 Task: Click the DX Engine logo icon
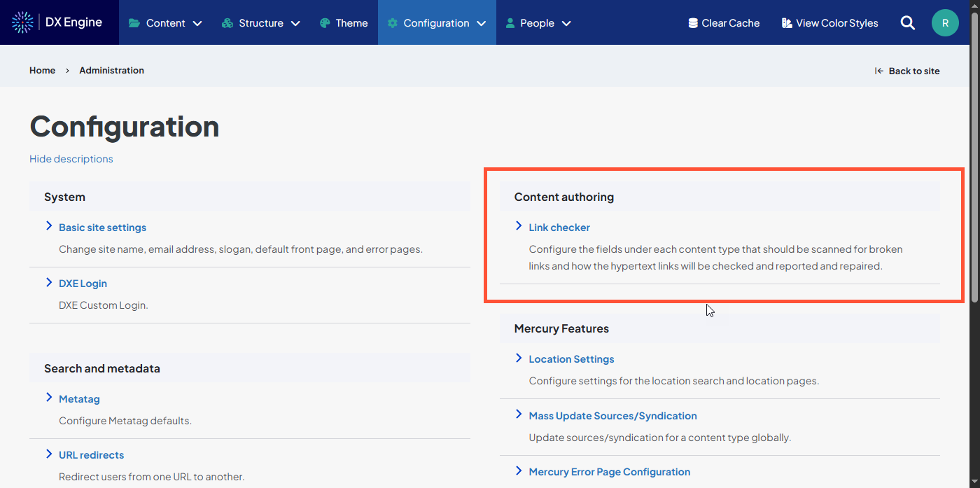pyautogui.click(x=23, y=22)
